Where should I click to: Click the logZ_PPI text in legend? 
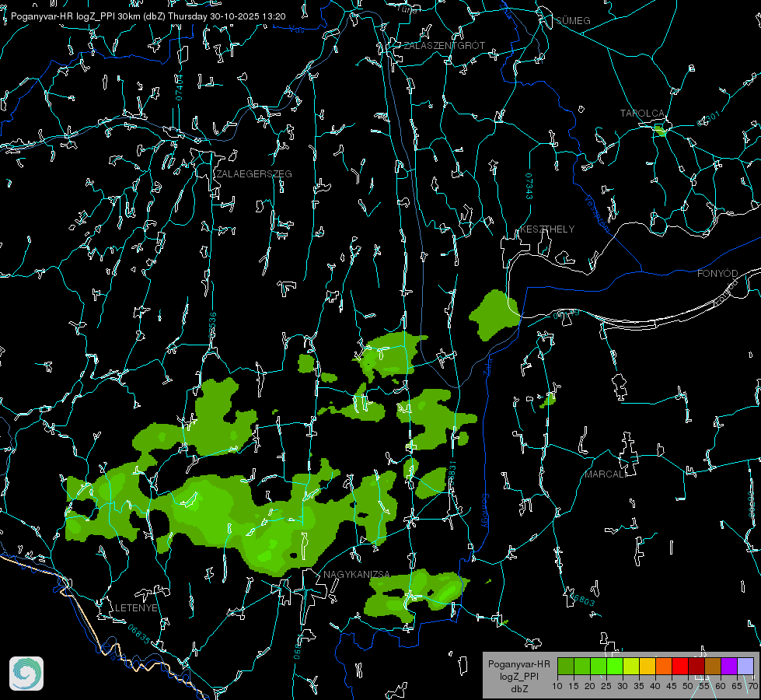(x=518, y=676)
